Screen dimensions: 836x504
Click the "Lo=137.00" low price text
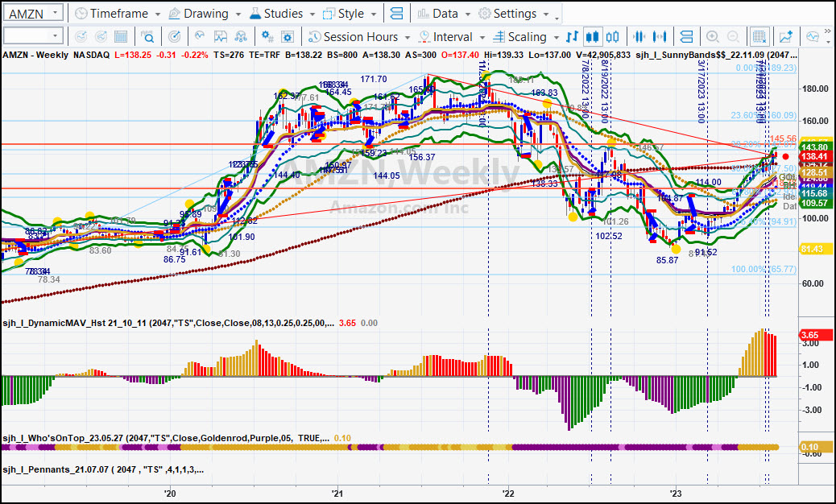coord(550,55)
